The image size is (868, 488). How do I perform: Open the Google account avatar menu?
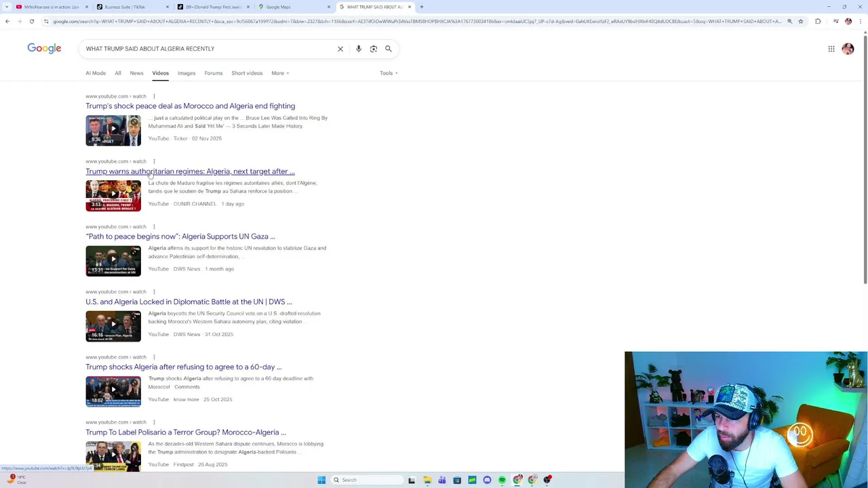click(848, 49)
